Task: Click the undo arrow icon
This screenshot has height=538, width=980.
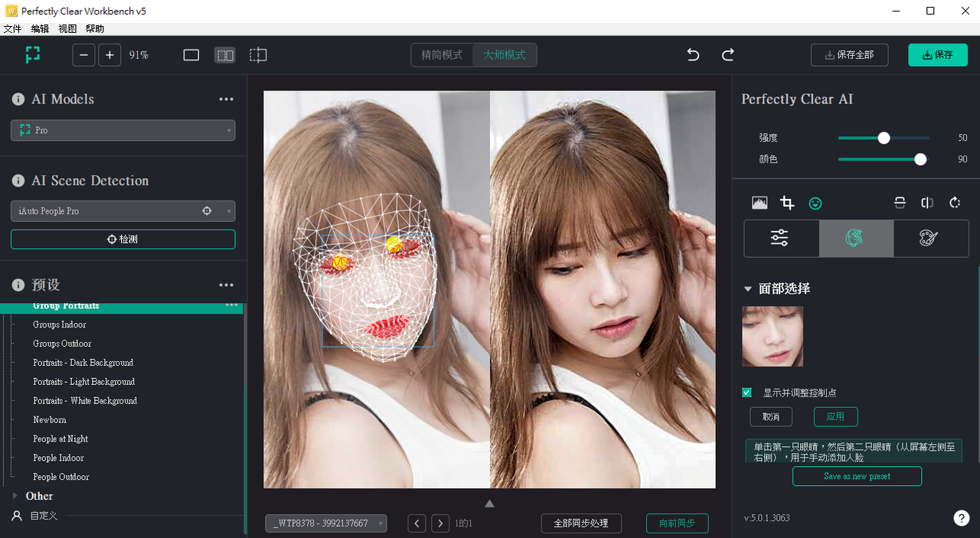Action: (693, 55)
